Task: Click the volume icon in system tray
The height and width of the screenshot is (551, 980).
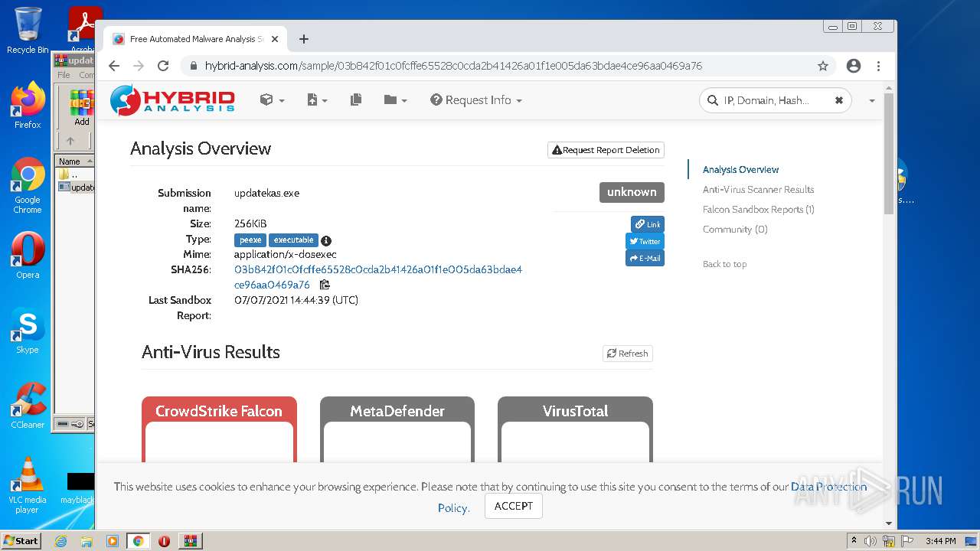Action: [x=871, y=541]
